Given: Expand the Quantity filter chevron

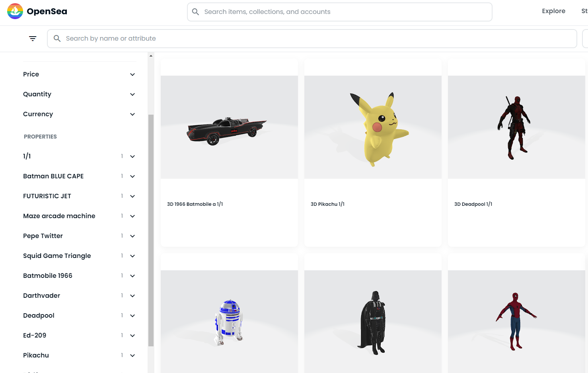Looking at the screenshot, I should [x=132, y=94].
